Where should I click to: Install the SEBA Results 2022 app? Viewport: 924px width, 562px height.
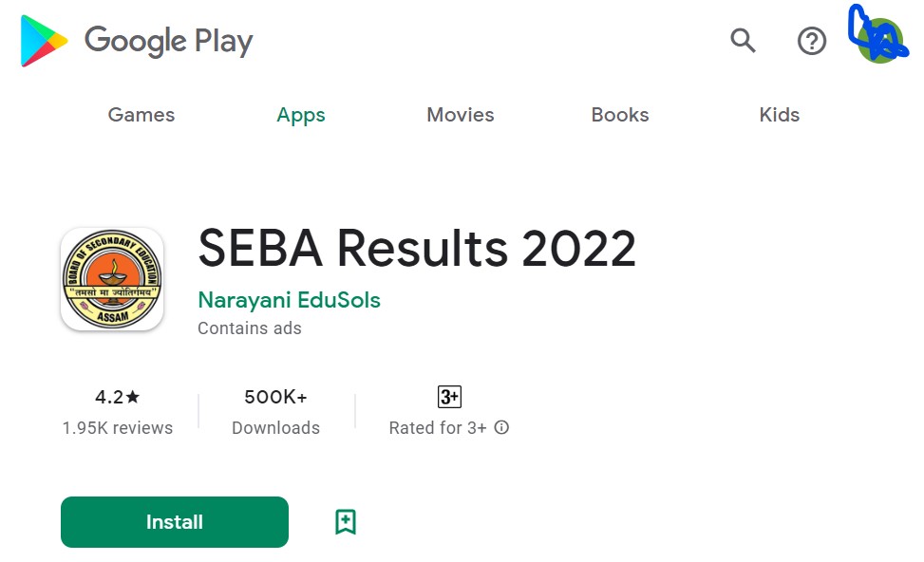click(174, 521)
